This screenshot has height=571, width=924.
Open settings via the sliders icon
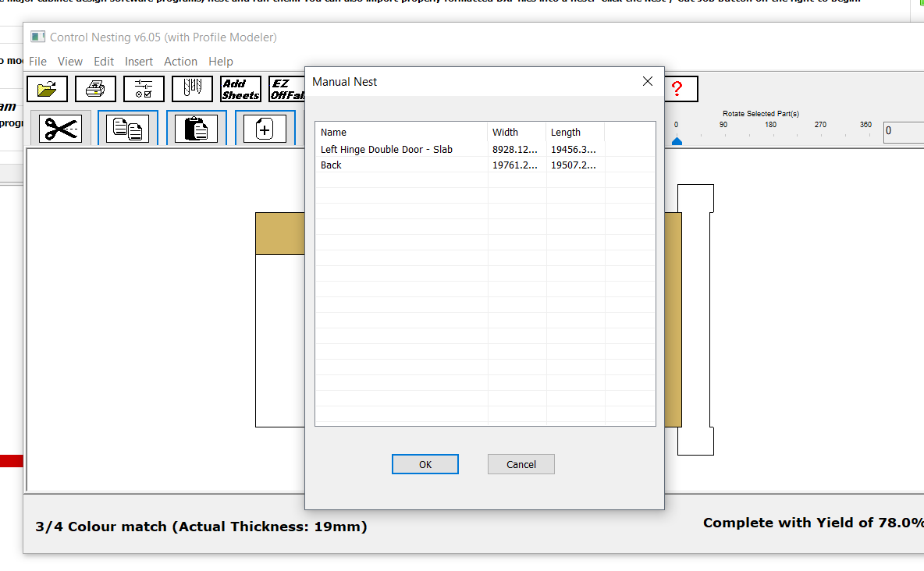coord(144,89)
